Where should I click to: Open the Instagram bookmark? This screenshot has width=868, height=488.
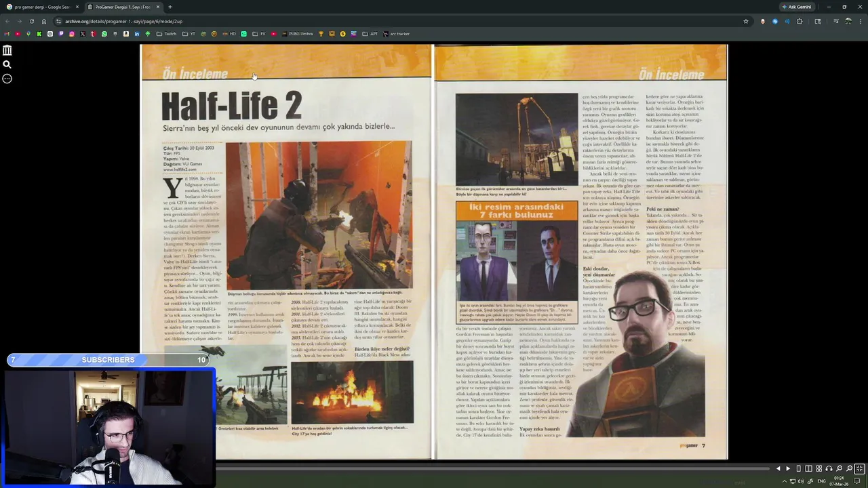(72, 34)
